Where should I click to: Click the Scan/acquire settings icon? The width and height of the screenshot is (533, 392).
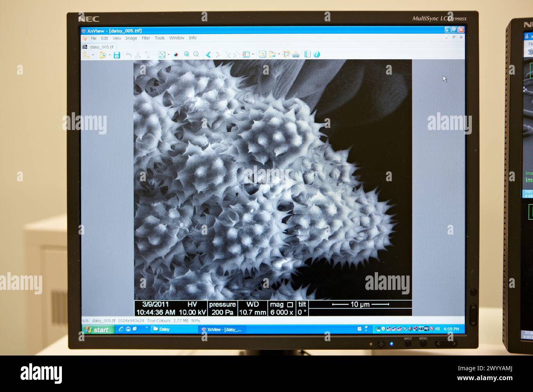[286, 54]
